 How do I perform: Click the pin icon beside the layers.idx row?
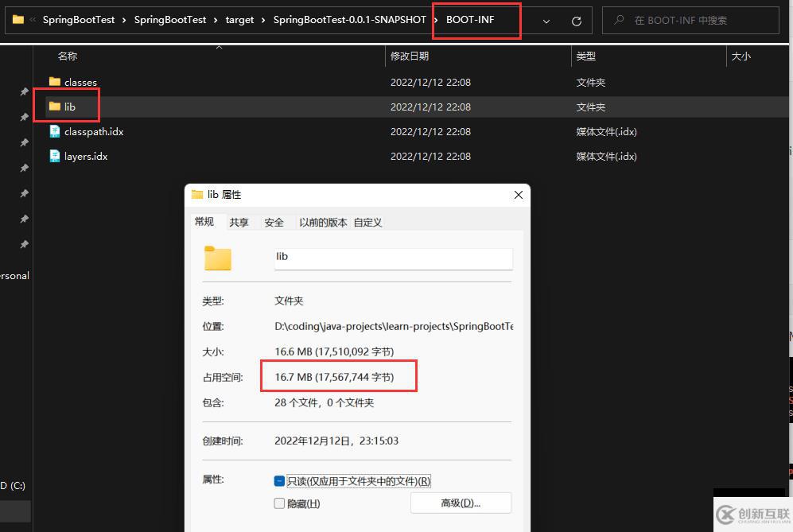24,168
